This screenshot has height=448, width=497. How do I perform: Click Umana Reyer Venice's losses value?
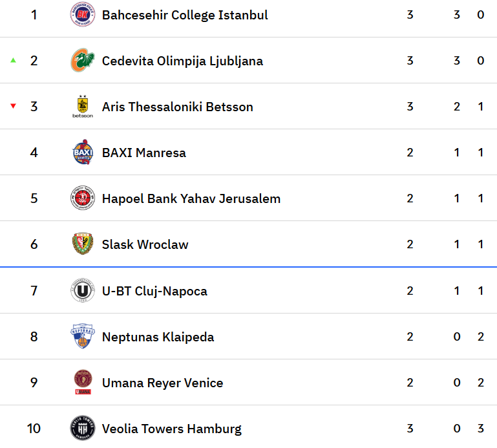[480, 383]
